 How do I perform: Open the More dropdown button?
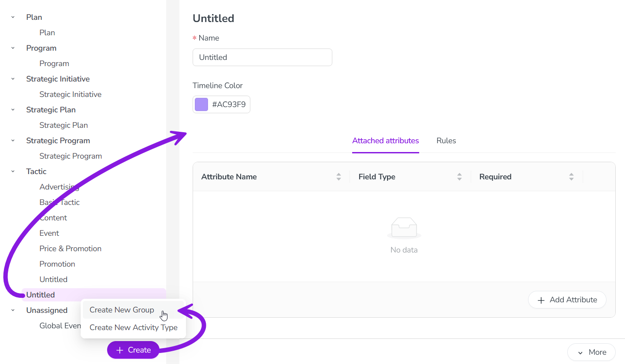coord(591,352)
